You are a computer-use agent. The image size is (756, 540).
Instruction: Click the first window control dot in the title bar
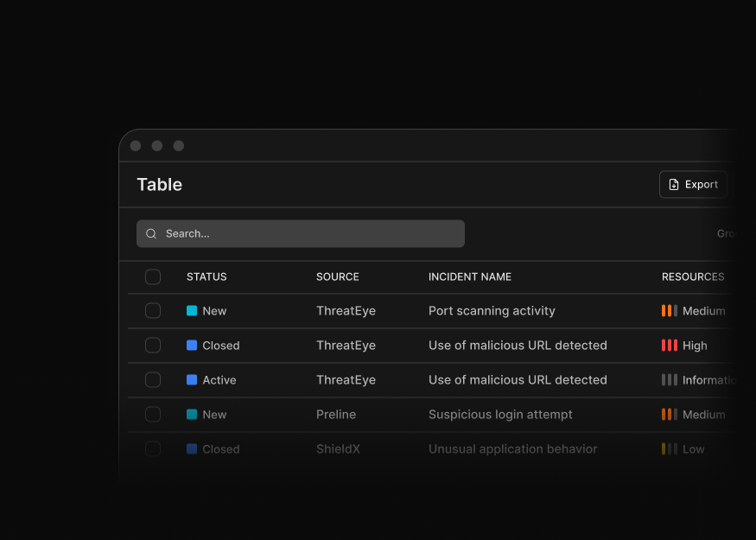point(136,146)
